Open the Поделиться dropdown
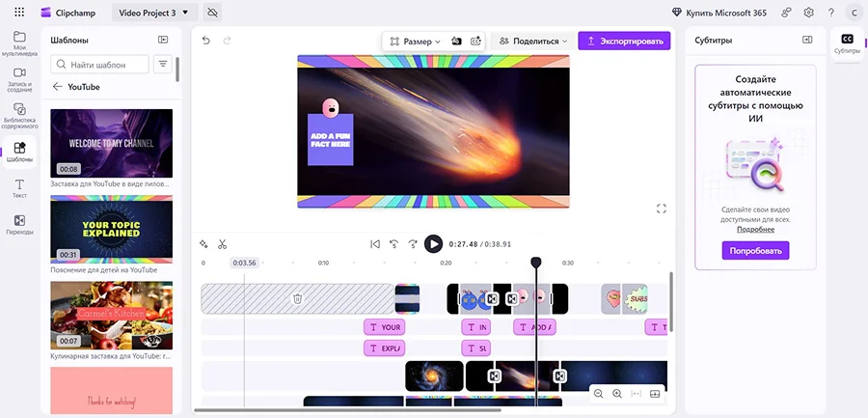Image resolution: width=868 pixels, height=418 pixels. click(533, 41)
